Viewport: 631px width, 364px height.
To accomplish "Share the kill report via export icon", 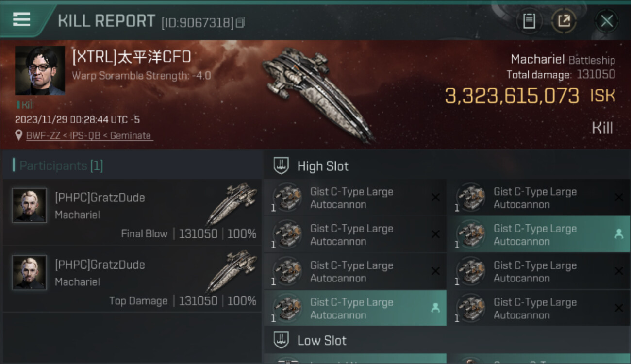I will (x=564, y=21).
